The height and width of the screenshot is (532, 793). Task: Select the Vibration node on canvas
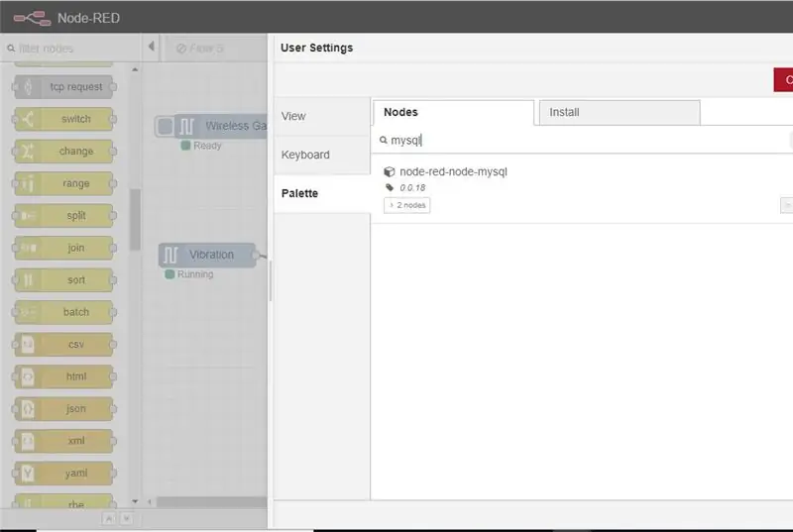(x=207, y=255)
